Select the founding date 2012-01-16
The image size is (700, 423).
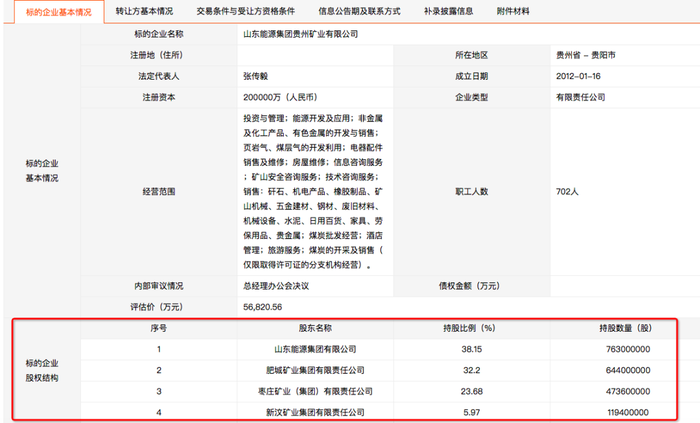click(x=578, y=76)
